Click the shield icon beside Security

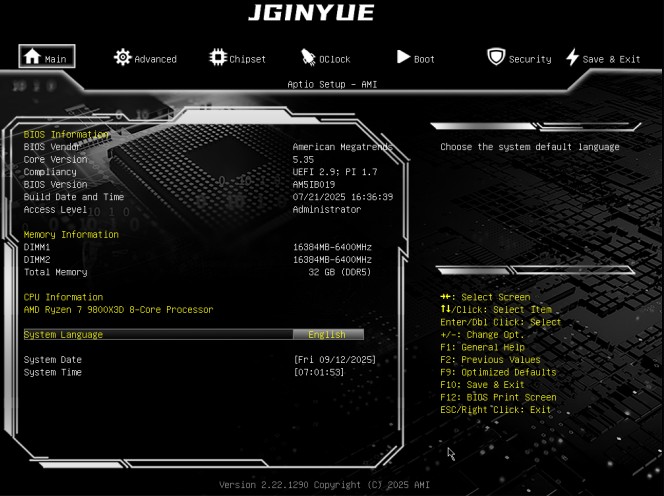click(x=496, y=57)
